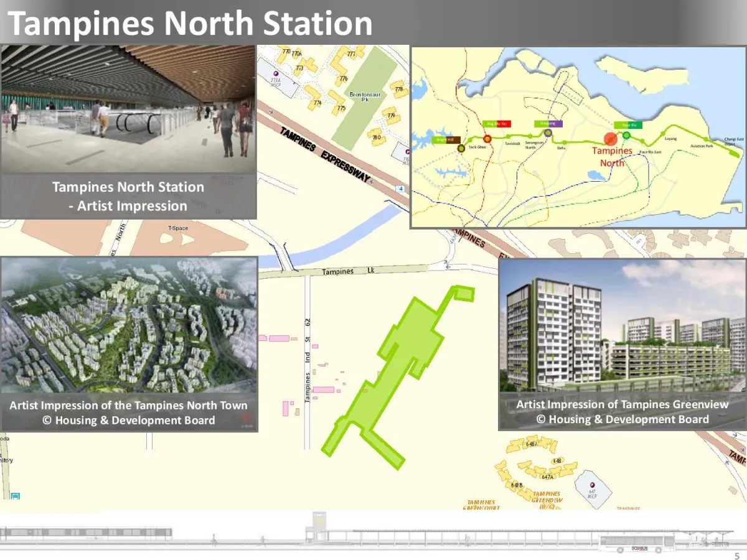Click the Teck Ghee station name
Viewport: 747px width, 560px height.
point(477,147)
